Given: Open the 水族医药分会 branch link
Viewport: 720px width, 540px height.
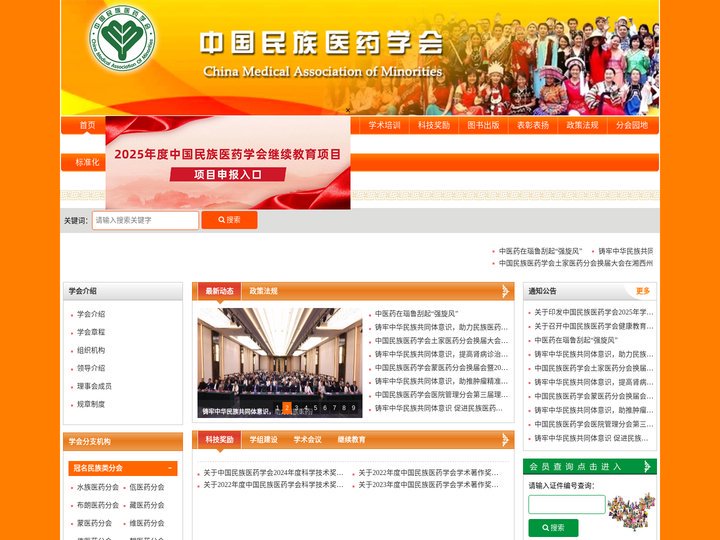Looking at the screenshot, I should (x=98, y=487).
